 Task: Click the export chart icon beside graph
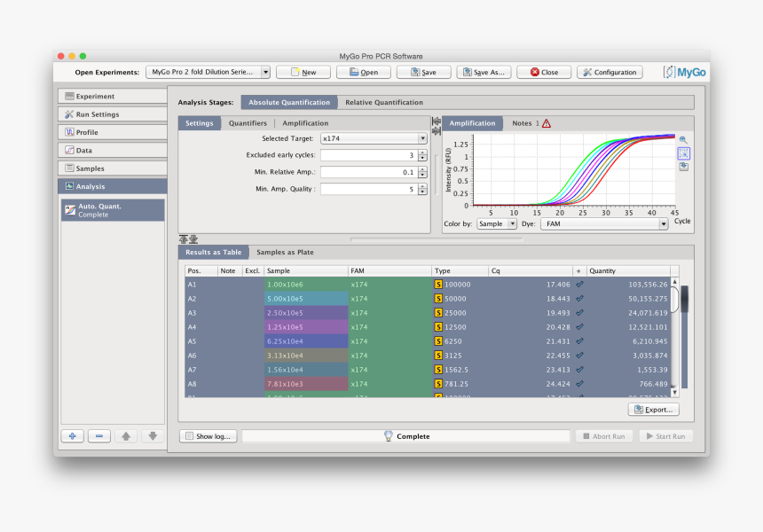(x=684, y=167)
